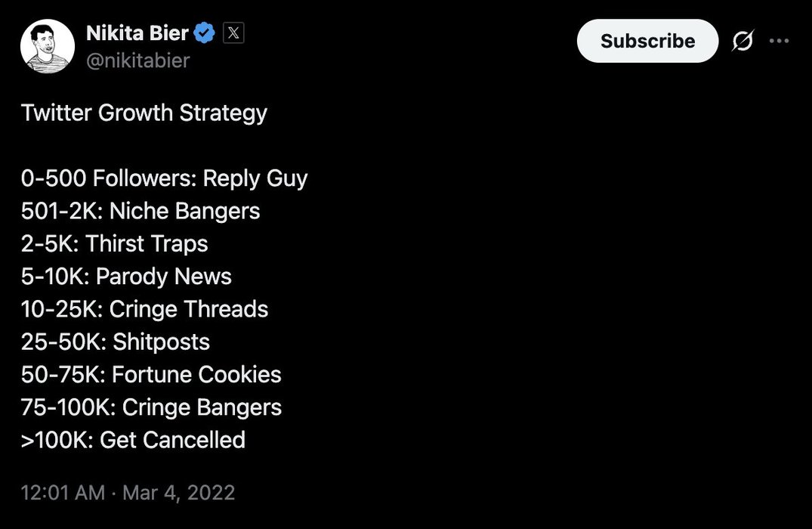Select the "50-75K: Fortune Cookies" line
Screen dimensions: 812x529
pyautogui.click(x=151, y=374)
